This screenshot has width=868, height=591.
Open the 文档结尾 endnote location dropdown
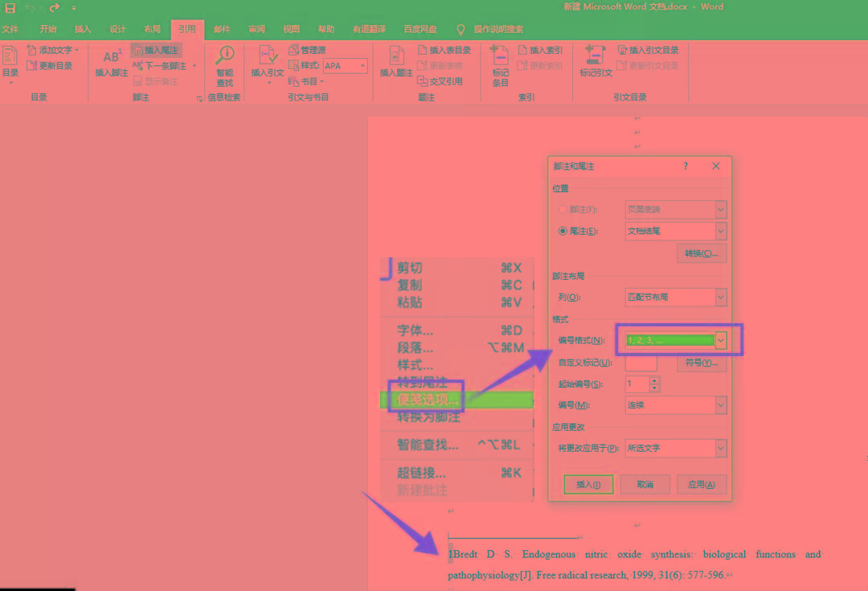720,231
